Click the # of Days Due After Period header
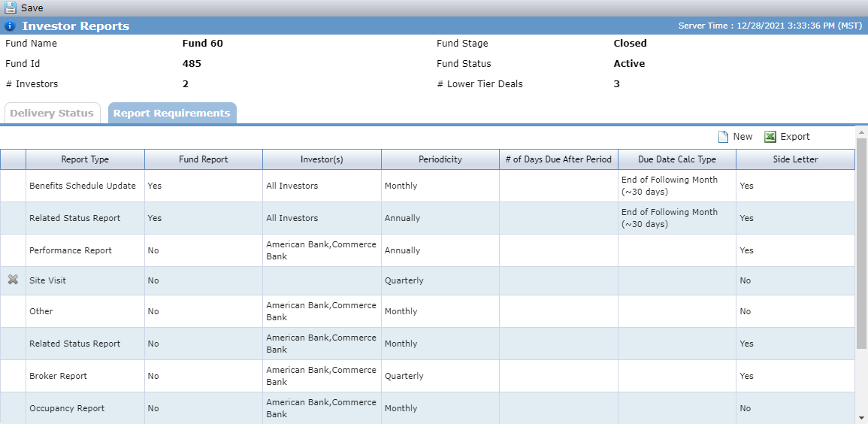Image resolution: width=868 pixels, height=424 pixels. tap(558, 159)
